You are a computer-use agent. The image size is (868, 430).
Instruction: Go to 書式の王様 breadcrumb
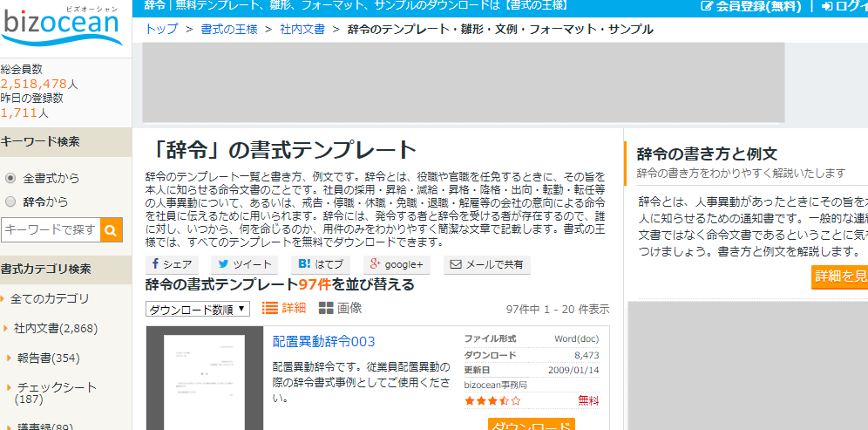pos(229,30)
